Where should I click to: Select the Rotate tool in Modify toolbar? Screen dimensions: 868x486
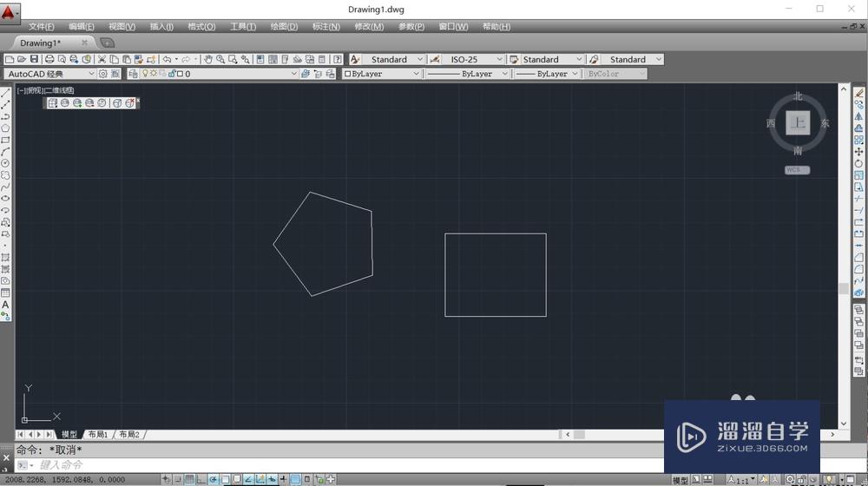pyautogui.click(x=858, y=163)
